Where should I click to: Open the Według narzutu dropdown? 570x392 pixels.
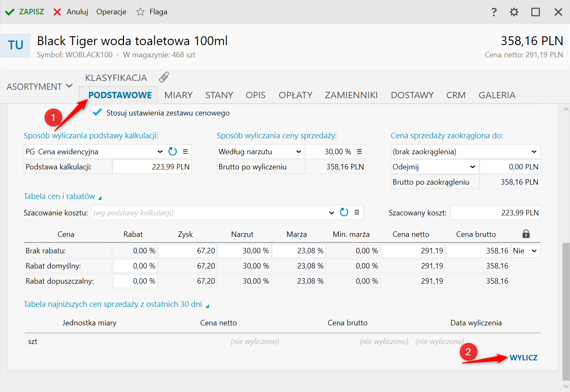(299, 152)
